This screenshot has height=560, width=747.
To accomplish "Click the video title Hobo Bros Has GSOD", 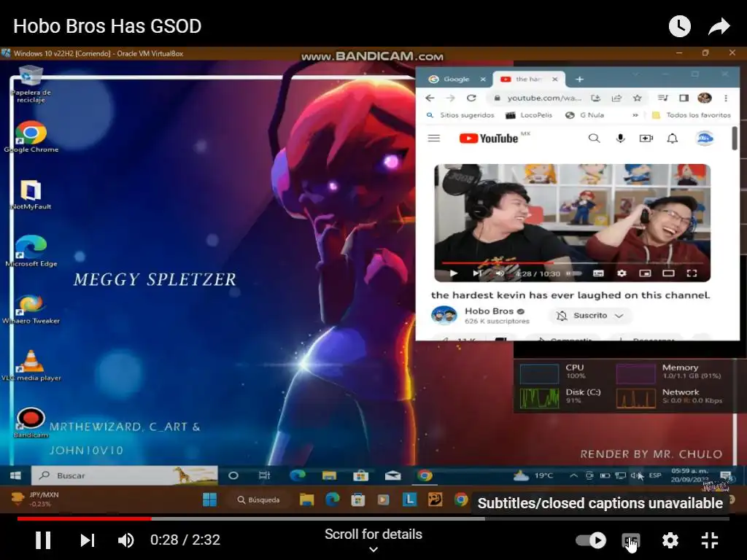I will 107,26.
